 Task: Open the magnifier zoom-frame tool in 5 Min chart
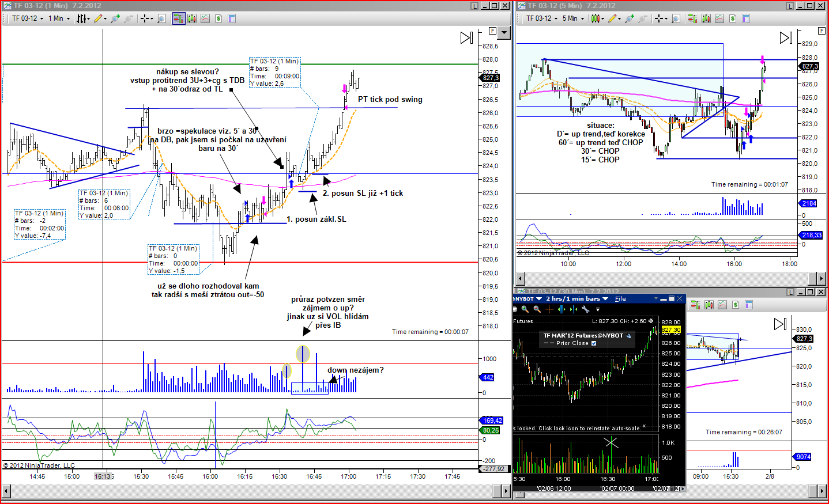pos(676,18)
